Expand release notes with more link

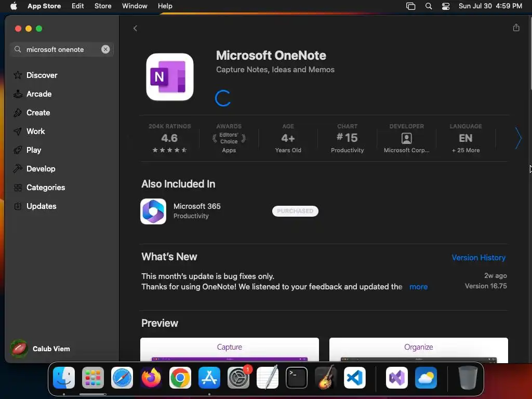(x=418, y=287)
